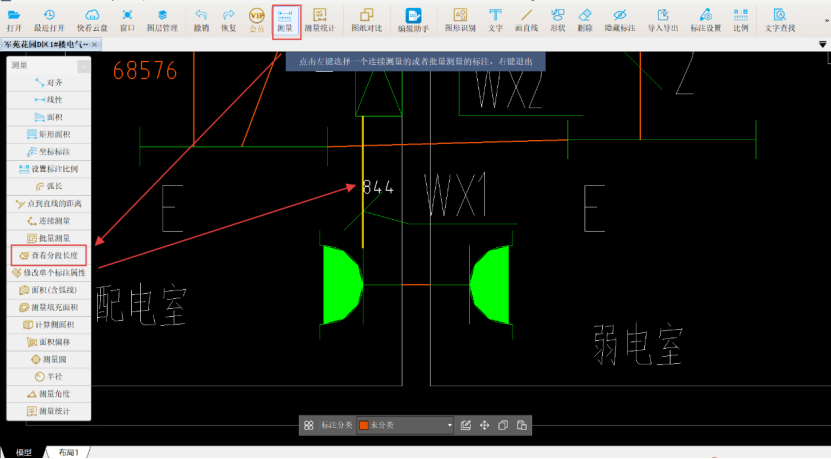Toggle 隐藏标注 hide annotations
This screenshot has height=459, width=831.
620,19
